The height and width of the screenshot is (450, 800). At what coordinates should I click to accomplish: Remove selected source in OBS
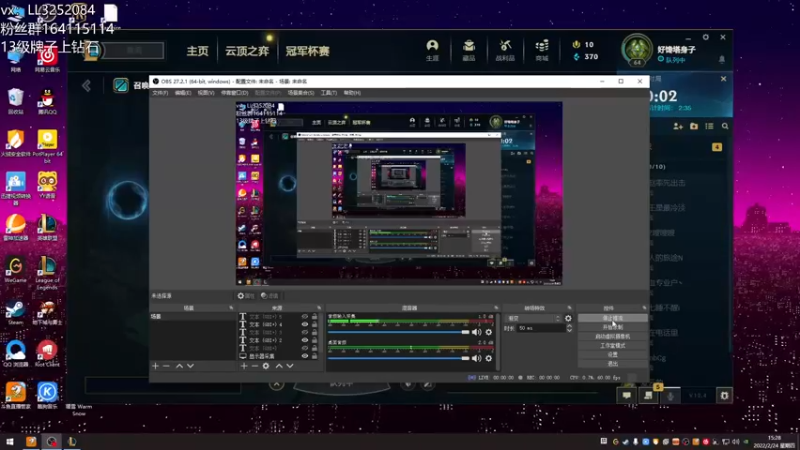pyautogui.click(x=254, y=366)
